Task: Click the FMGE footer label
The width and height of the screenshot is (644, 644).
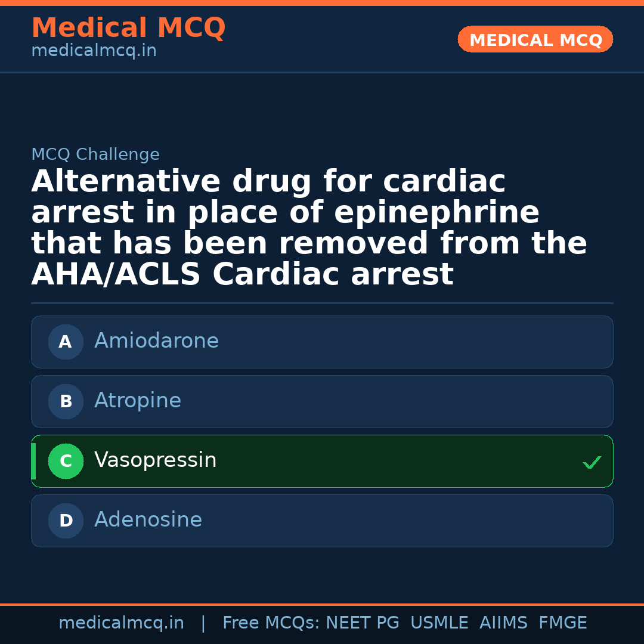Action: pyautogui.click(x=563, y=623)
